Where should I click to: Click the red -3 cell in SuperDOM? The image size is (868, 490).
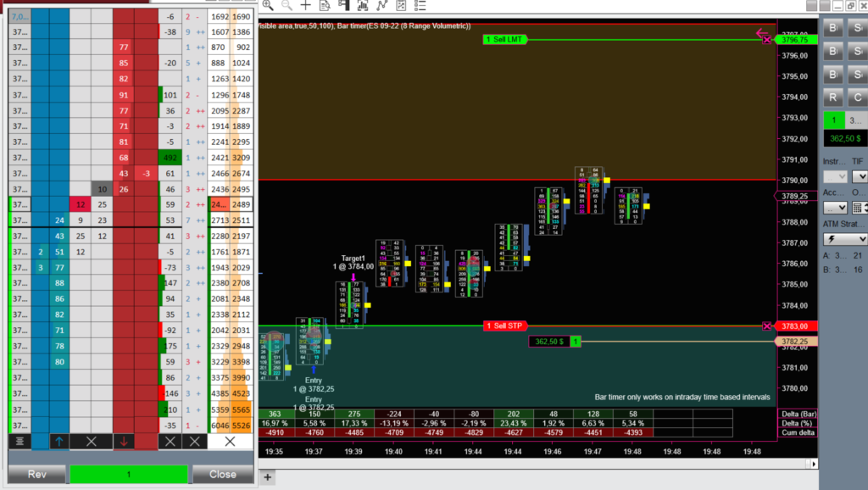(x=146, y=173)
